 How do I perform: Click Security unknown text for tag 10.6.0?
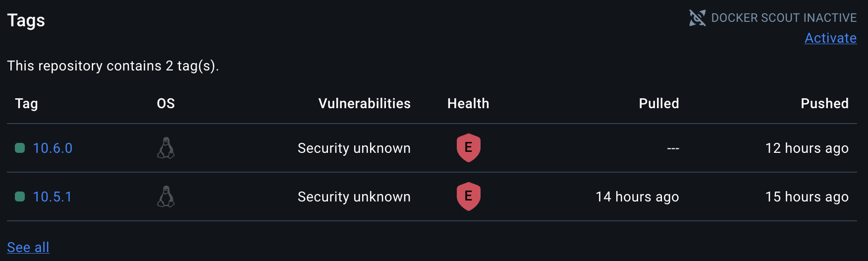pyautogui.click(x=354, y=148)
